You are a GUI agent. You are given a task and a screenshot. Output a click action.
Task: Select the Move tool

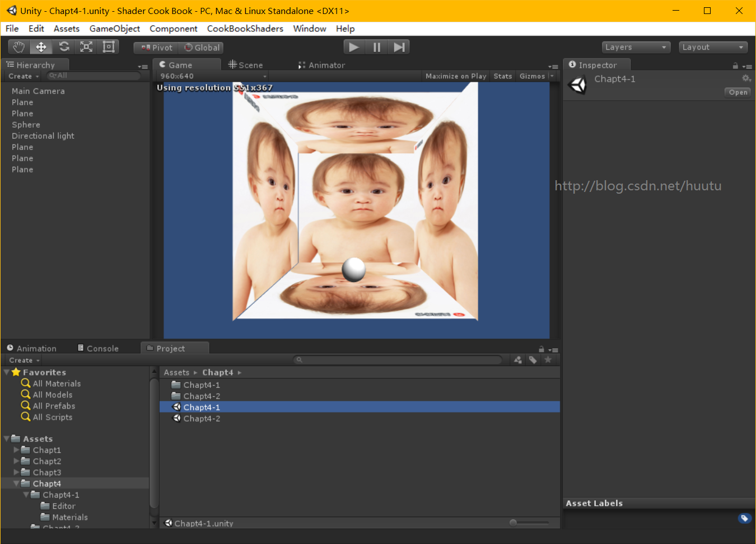click(41, 47)
